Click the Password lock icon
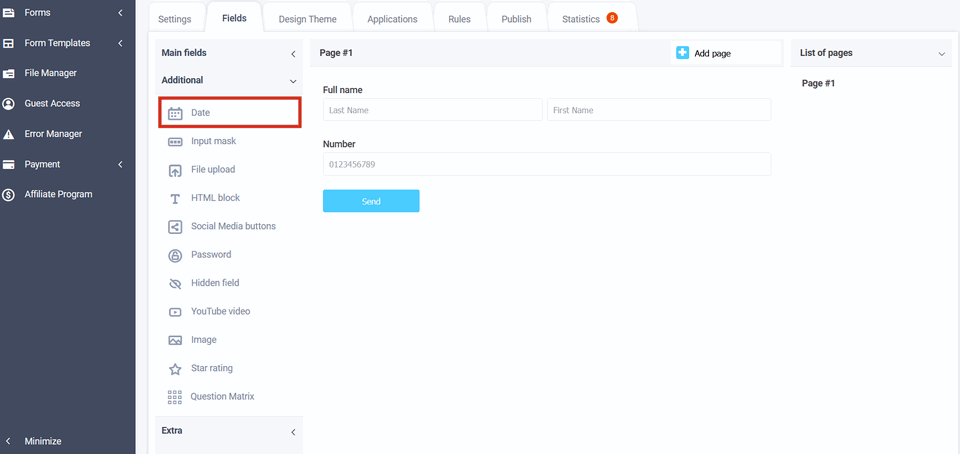The height and width of the screenshot is (454, 960). point(175,255)
